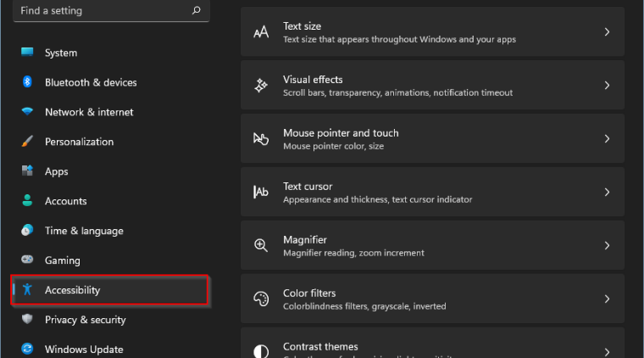The image size is (644, 358).
Task: Click the Gaming controller icon
Action: point(27,260)
